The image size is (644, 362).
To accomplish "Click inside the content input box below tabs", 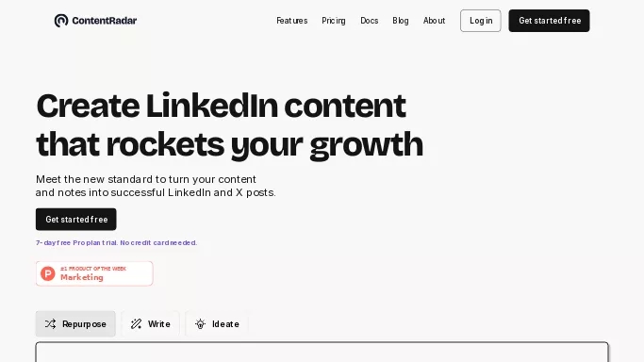I will pyautogui.click(x=322, y=353).
